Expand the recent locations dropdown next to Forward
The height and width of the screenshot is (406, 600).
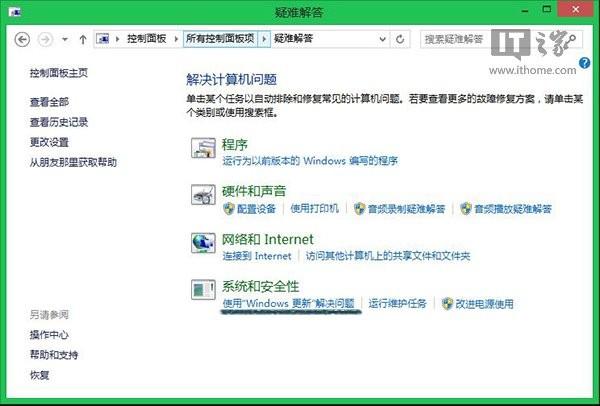click(65, 39)
